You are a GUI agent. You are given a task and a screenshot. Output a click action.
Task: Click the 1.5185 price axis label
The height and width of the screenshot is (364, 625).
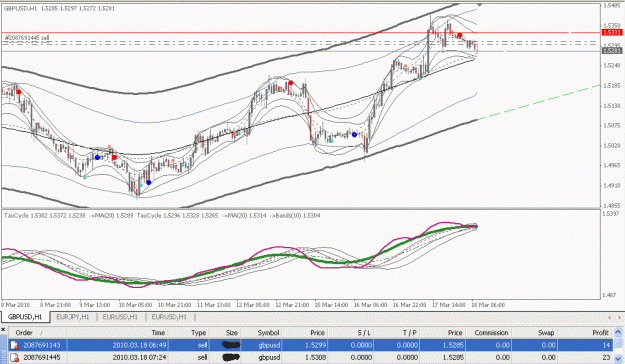(612, 85)
